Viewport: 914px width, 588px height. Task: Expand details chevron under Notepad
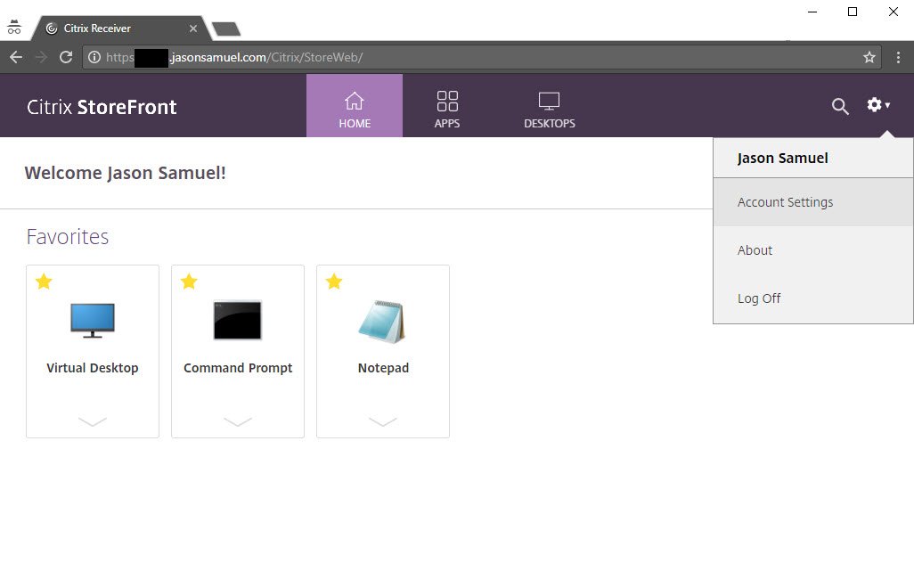tap(383, 421)
